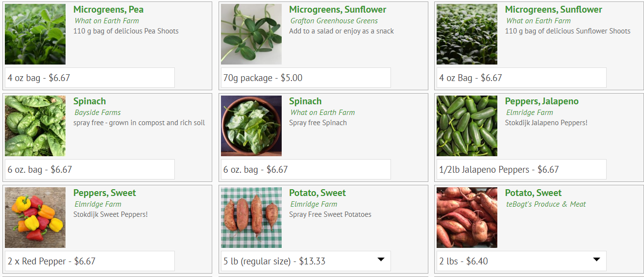Open the Peppers, Sweet product title
The width and height of the screenshot is (644, 277).
point(104,193)
